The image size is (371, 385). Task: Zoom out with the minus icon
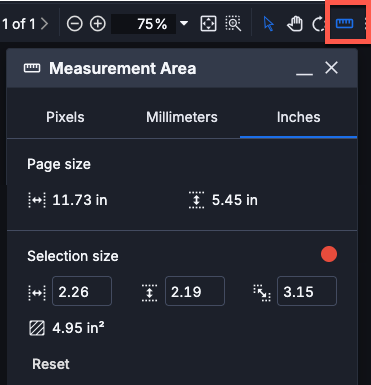coord(74,24)
